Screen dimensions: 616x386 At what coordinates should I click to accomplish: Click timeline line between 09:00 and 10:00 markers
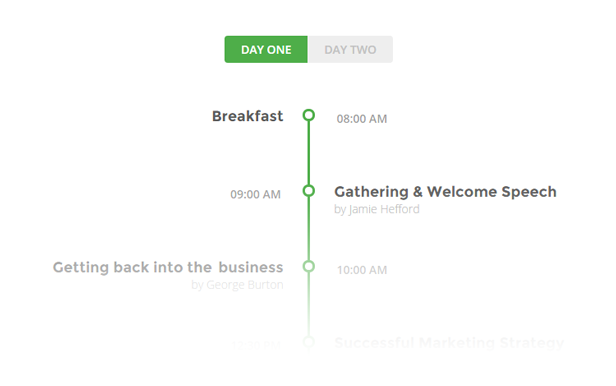[309, 229]
